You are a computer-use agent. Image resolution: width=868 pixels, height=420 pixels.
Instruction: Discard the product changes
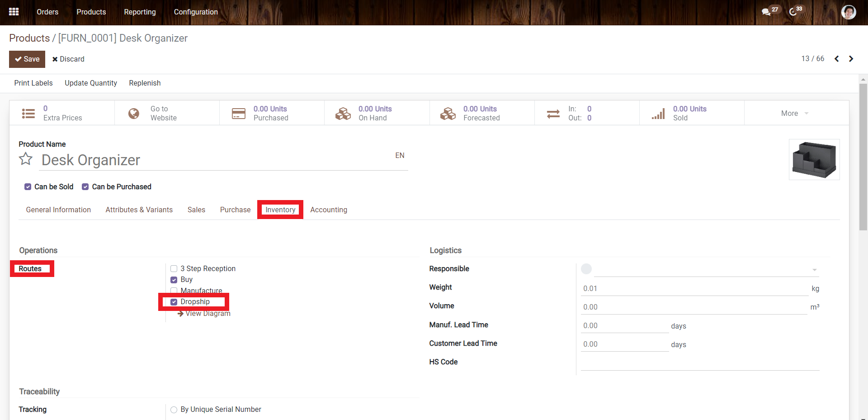click(x=68, y=59)
